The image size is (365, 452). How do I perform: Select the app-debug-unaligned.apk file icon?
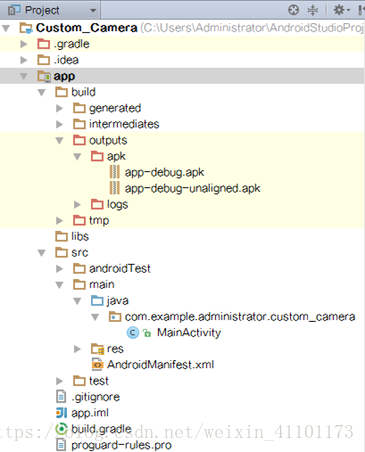pos(114,188)
